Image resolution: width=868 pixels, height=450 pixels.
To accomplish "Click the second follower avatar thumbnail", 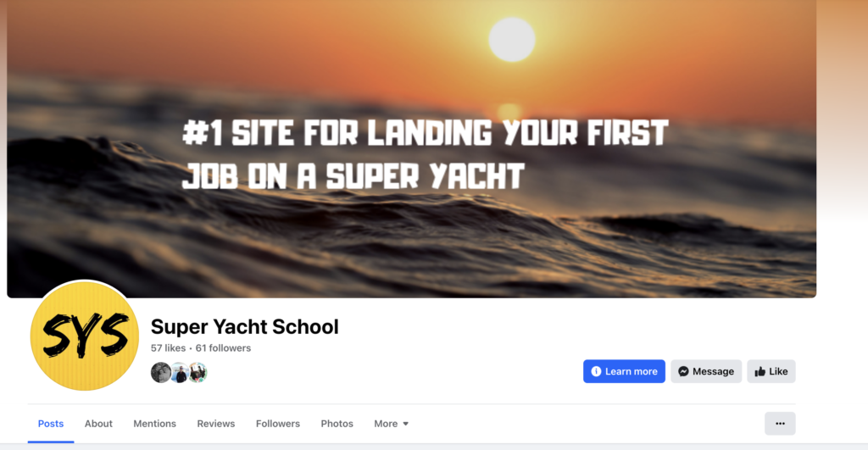I will point(180,373).
